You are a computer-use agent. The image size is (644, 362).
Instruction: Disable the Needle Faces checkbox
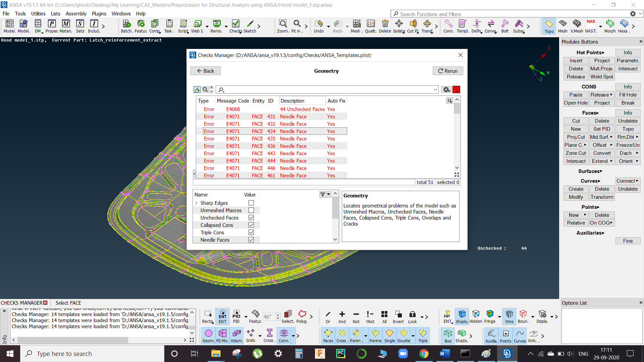pyautogui.click(x=251, y=239)
